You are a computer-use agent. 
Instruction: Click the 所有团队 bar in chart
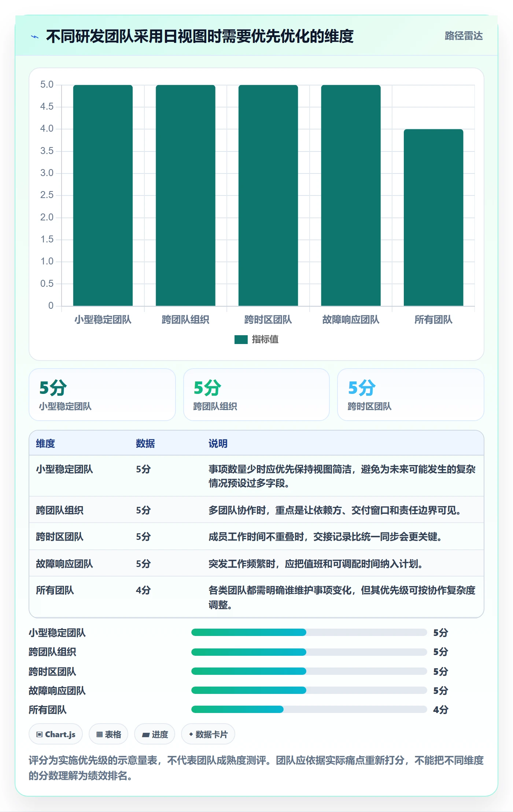point(433,217)
